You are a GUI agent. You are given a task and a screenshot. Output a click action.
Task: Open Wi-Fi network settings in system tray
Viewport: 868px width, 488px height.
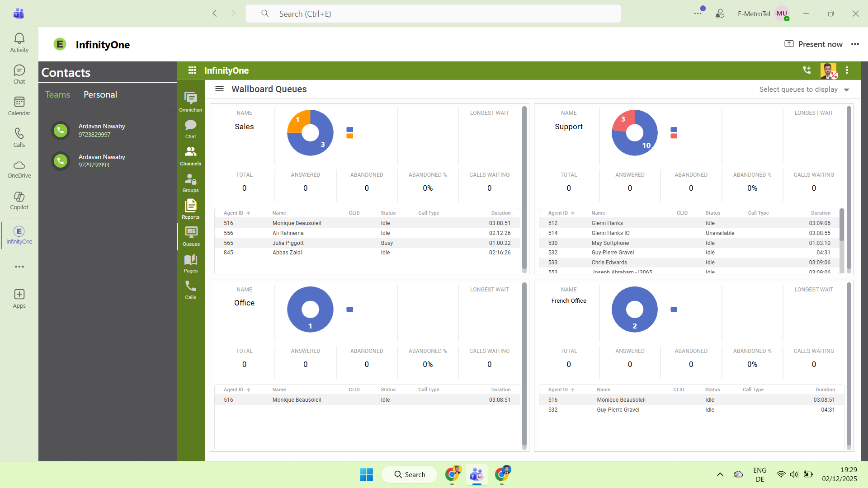pyautogui.click(x=781, y=474)
